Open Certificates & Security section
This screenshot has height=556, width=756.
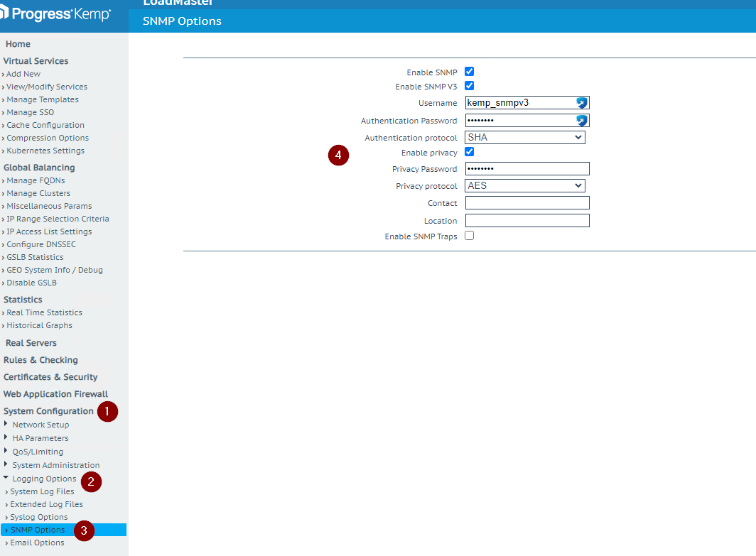[50, 377]
